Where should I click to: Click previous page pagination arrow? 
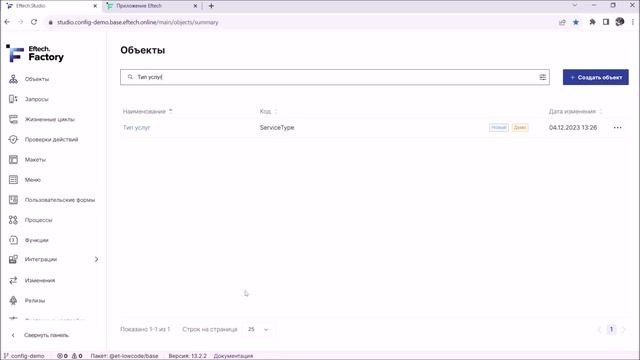coord(599,329)
